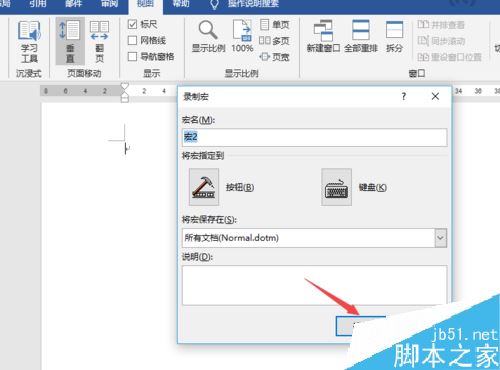
Task: Enable the 导航窗格 navigation pane checkbox
Action: tap(132, 56)
